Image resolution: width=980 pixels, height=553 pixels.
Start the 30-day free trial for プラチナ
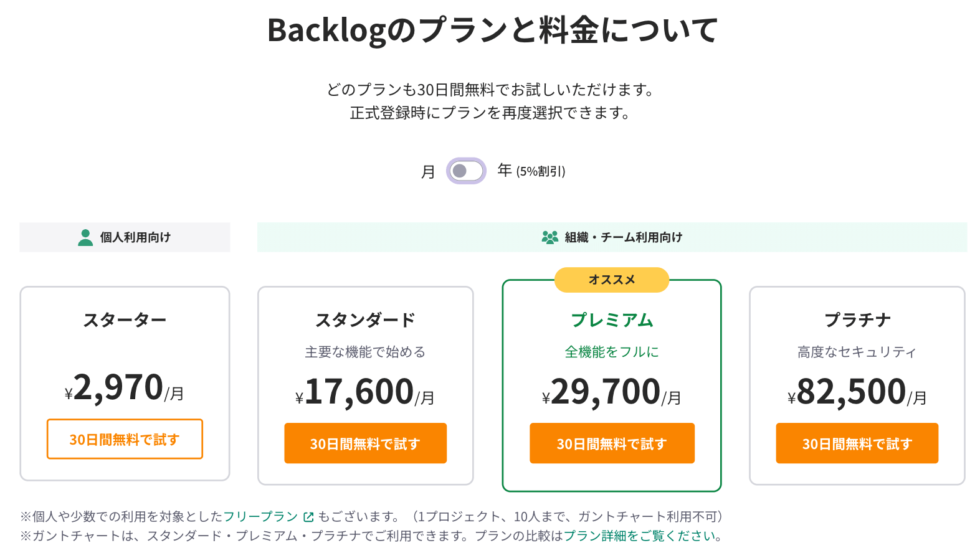pyautogui.click(x=857, y=443)
